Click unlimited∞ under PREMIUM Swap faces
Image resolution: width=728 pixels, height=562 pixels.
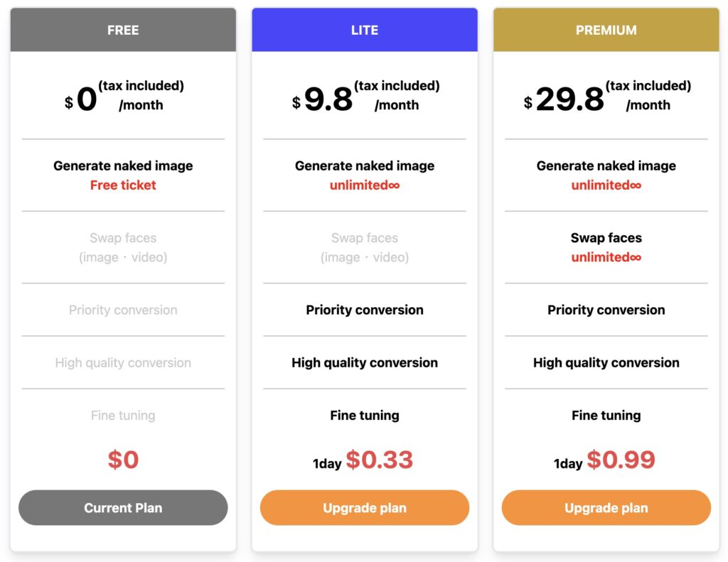[605, 257]
